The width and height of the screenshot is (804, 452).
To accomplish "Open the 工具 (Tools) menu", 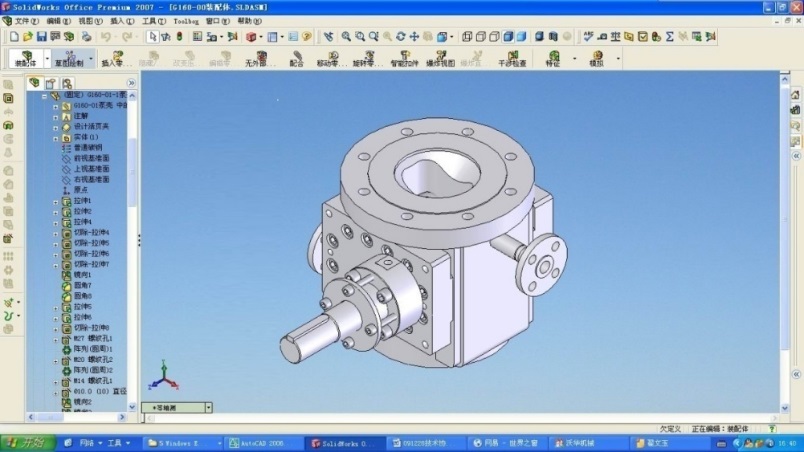I will coord(154,20).
